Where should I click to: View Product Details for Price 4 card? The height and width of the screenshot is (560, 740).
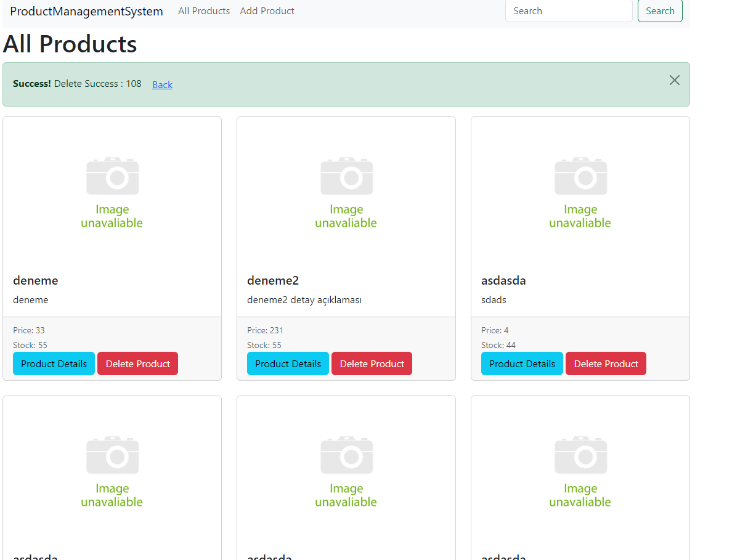[x=522, y=363]
